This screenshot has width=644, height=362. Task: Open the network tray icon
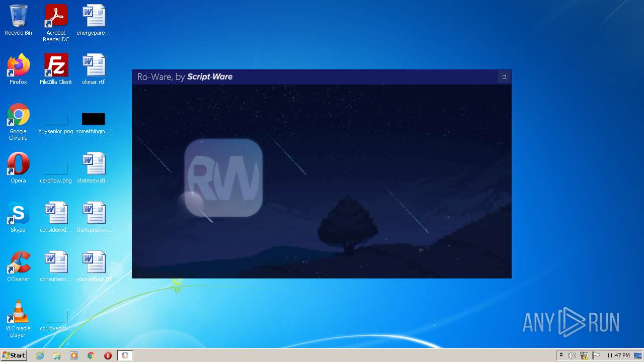click(x=584, y=355)
